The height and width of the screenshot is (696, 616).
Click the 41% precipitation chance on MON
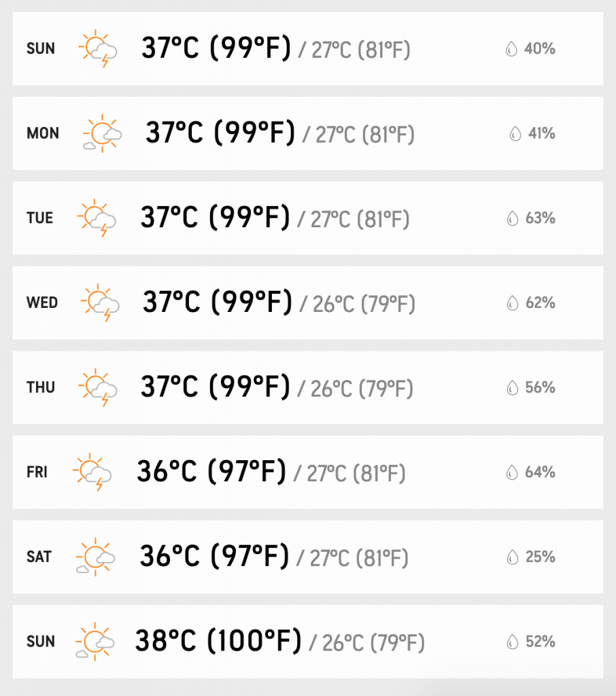(541, 133)
